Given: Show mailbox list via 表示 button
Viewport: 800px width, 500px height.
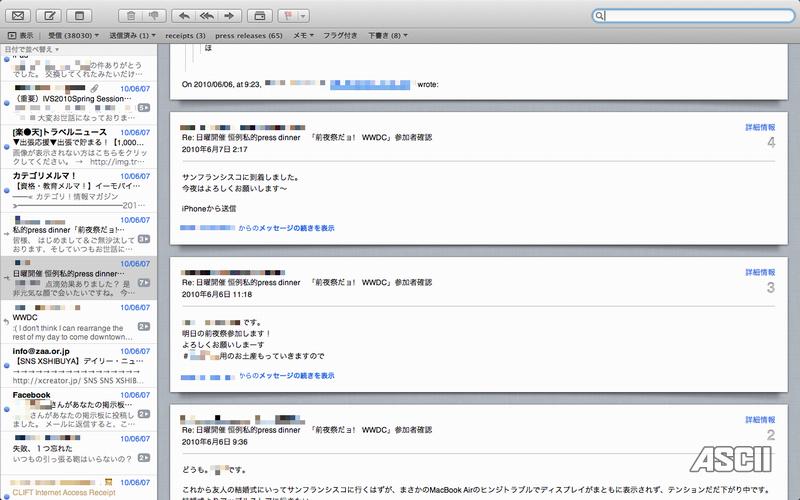Looking at the screenshot, I should [x=20, y=35].
